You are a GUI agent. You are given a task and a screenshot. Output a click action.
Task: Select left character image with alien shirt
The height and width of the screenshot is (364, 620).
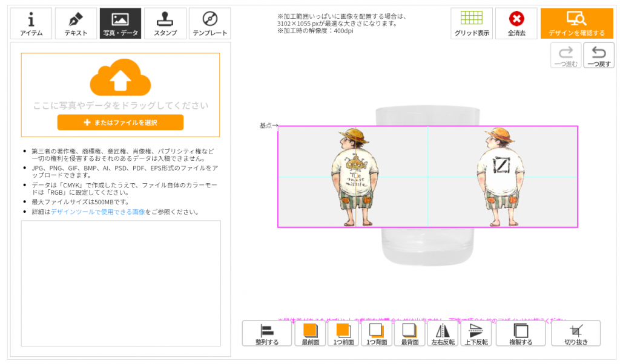pos(355,177)
